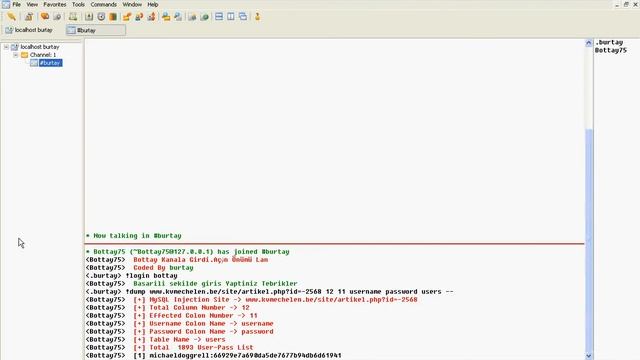The image size is (640, 360).
Task: Open the Received Files toolbar icon
Action: [x=166, y=17]
